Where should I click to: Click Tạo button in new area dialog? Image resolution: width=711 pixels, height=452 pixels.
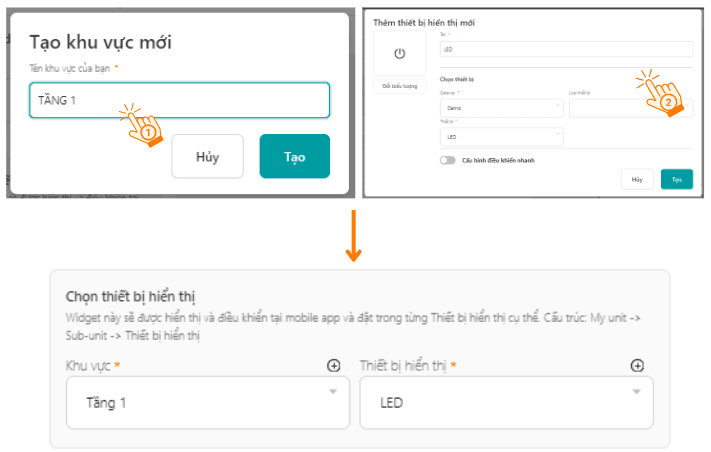294,156
